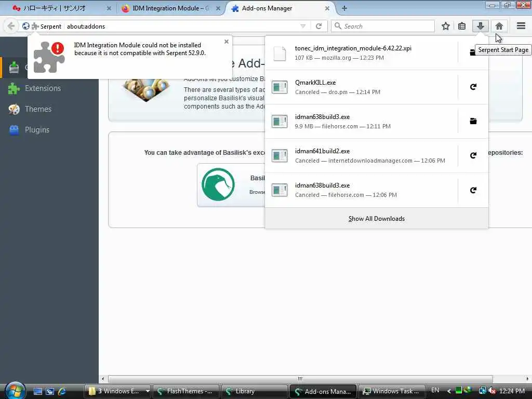This screenshot has width=532, height=399.
Task: Retry canceled idman638build3.exe 12:06 PM download
Action: click(x=473, y=190)
